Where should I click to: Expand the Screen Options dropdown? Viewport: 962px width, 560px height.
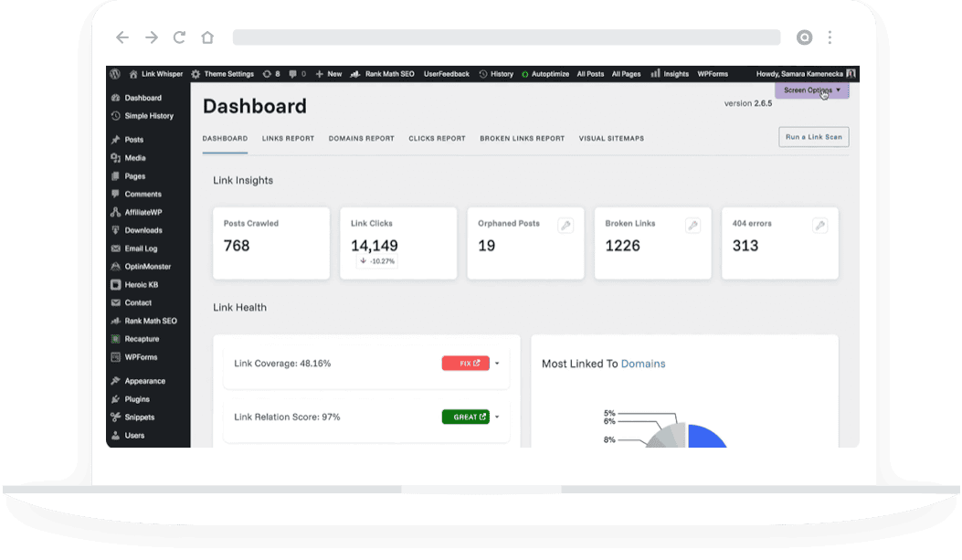811,90
